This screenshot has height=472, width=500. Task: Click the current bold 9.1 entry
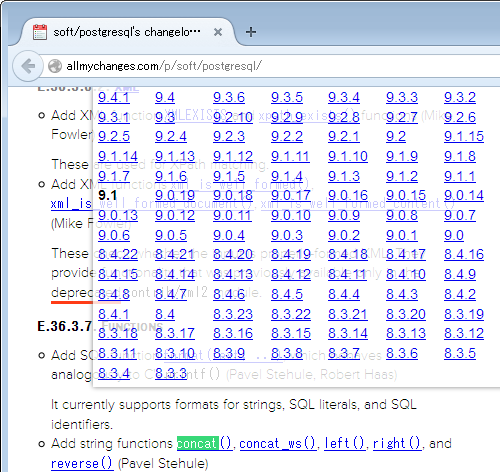click(x=108, y=195)
